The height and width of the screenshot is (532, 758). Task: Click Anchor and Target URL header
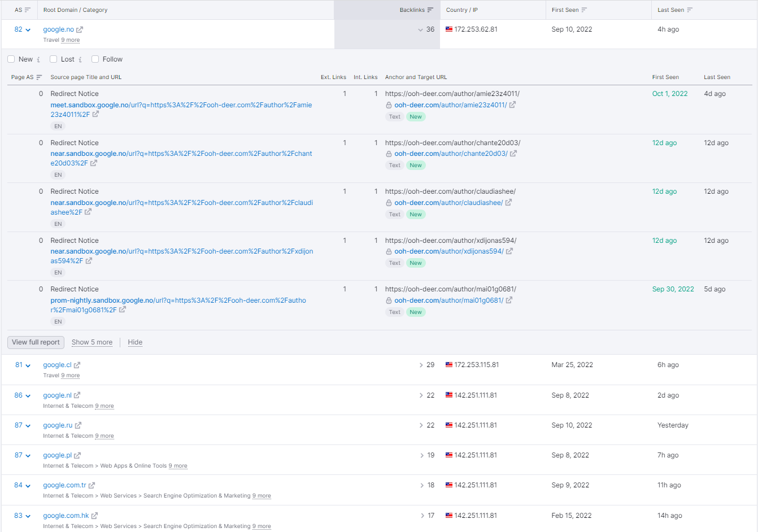[x=416, y=77]
